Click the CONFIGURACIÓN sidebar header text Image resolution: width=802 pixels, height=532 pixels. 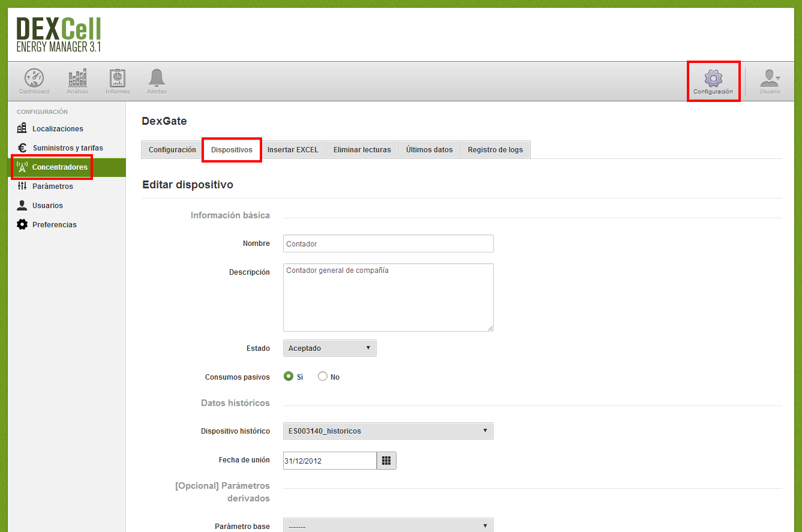(x=42, y=112)
